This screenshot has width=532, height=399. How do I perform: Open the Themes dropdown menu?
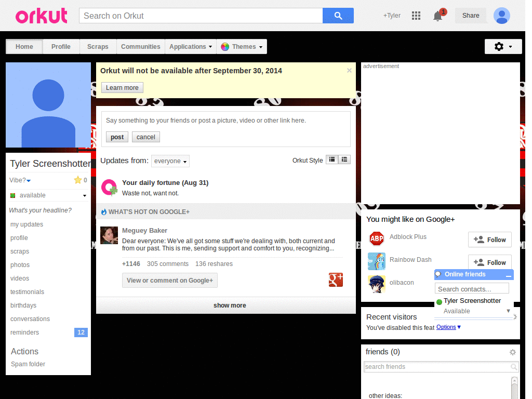pos(242,47)
